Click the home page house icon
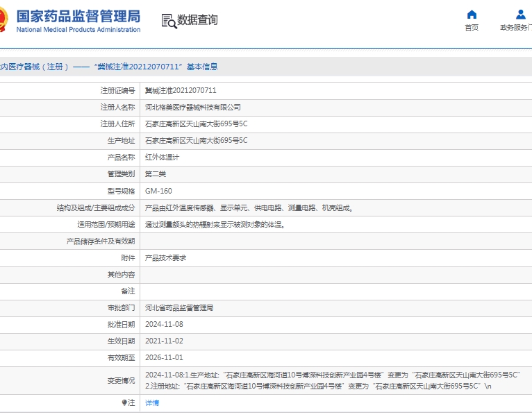 pos(472,15)
